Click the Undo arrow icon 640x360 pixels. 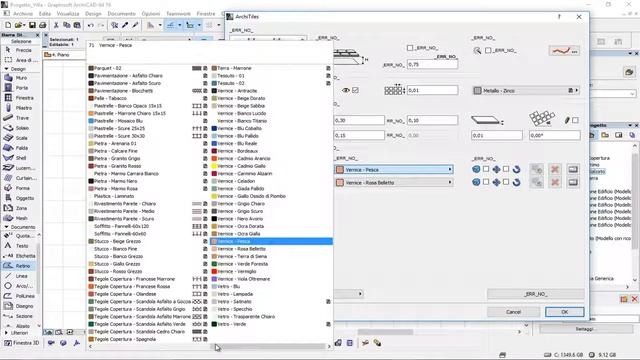[x=91, y=25]
